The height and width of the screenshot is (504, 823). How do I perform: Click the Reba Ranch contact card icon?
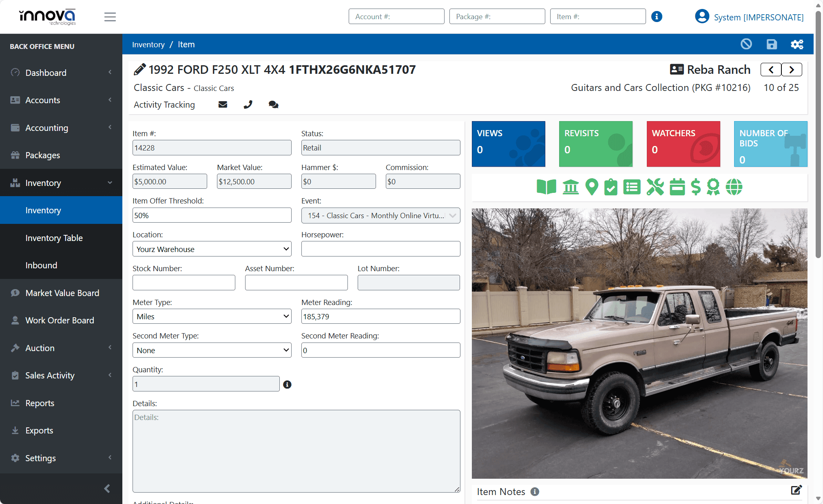tap(677, 69)
